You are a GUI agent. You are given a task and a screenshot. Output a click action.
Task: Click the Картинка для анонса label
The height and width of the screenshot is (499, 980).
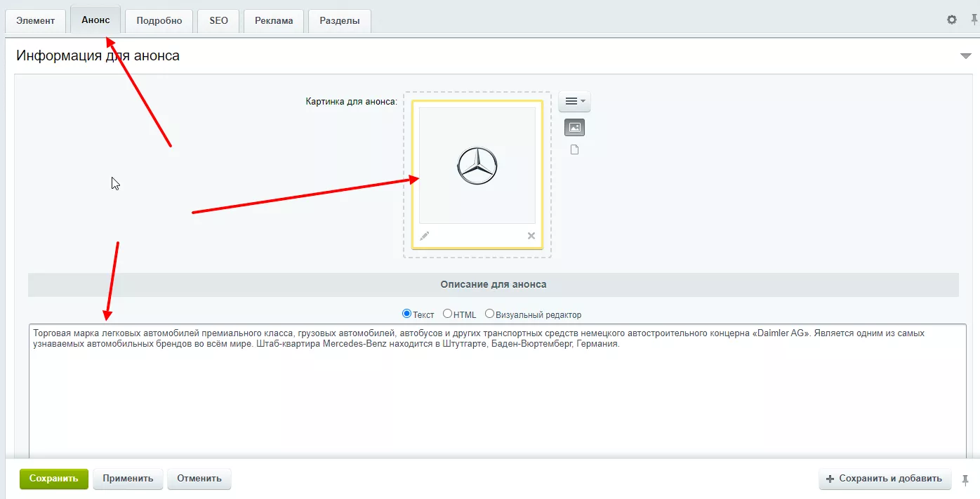pyautogui.click(x=352, y=102)
